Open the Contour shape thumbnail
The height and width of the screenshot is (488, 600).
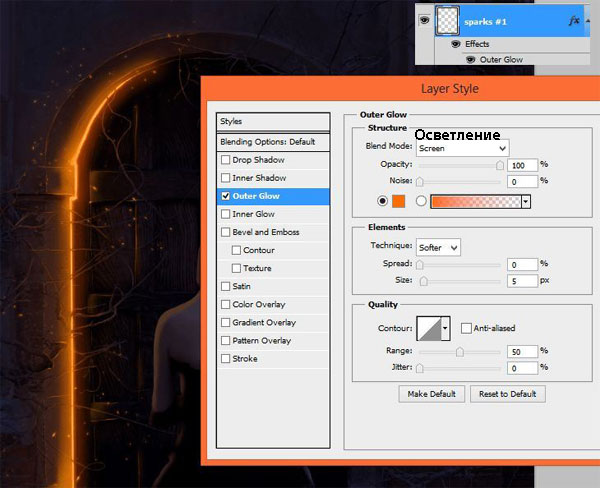tap(428, 328)
